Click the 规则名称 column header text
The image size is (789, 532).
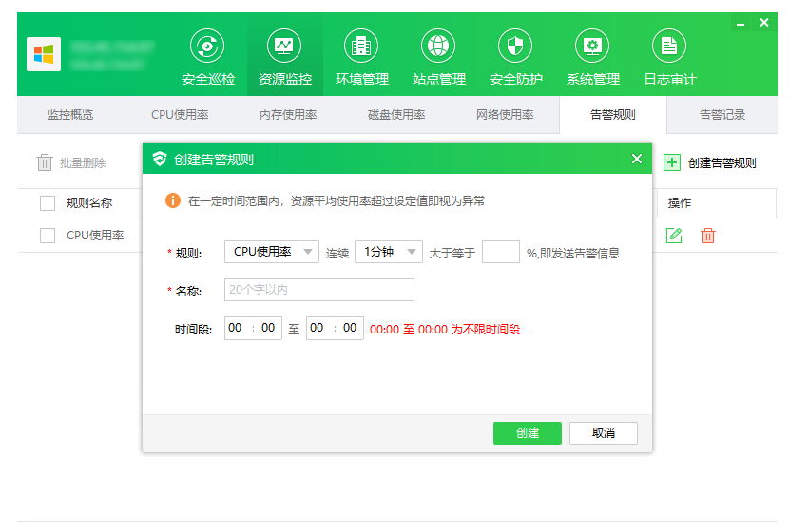point(89,203)
